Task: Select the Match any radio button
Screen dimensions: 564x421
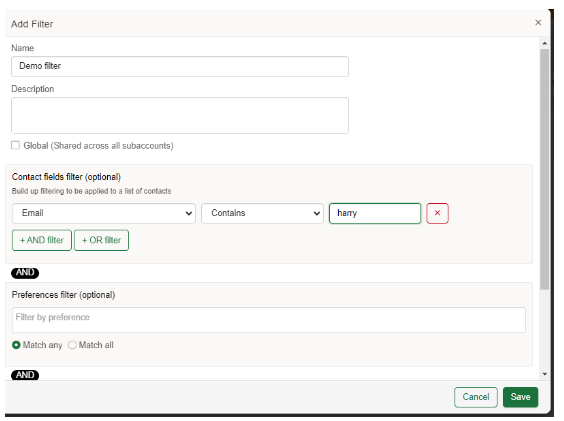Action: (16, 345)
